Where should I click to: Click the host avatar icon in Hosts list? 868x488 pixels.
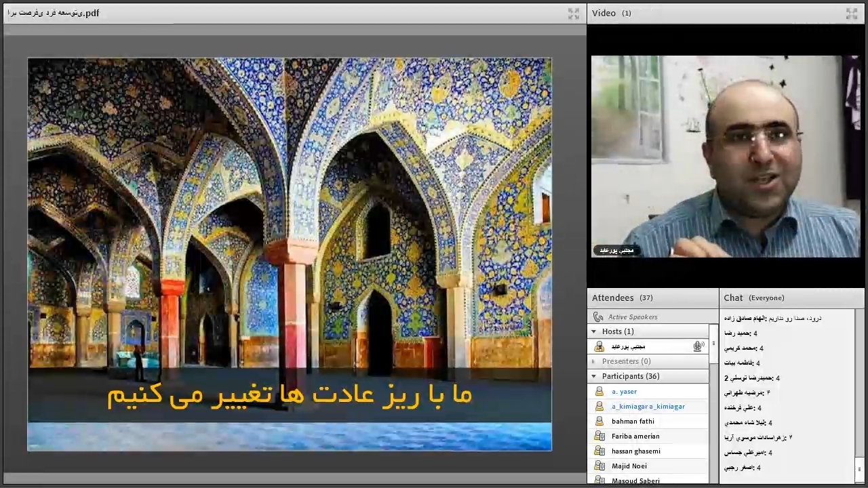tap(599, 346)
